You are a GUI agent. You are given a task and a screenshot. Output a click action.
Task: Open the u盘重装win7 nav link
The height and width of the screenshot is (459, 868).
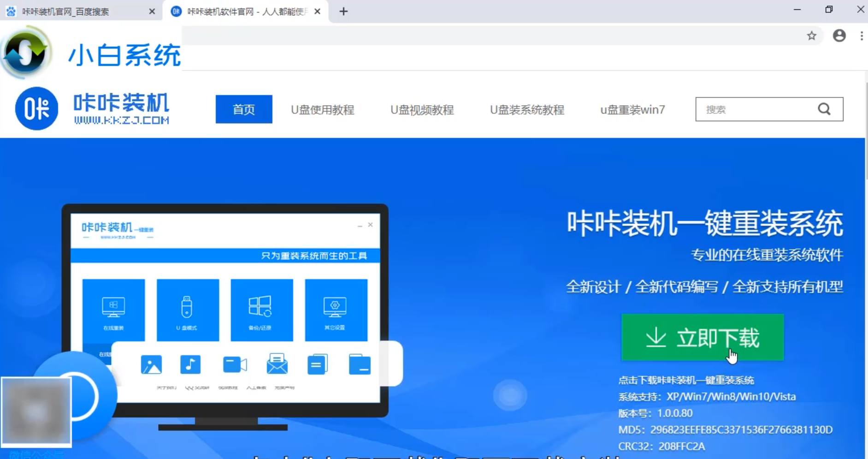click(632, 110)
